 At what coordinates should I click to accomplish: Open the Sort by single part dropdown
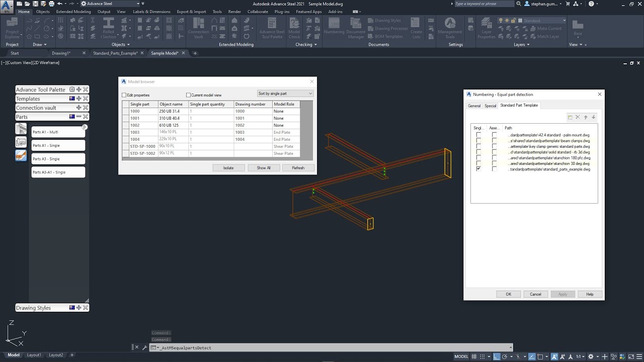(285, 94)
